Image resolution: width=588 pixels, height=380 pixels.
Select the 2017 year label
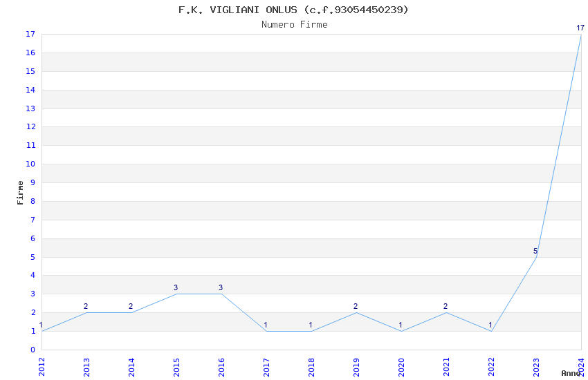tap(266, 367)
